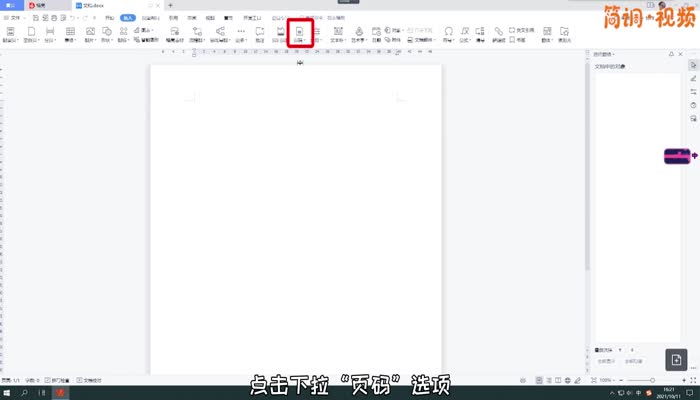This screenshot has height=400, width=700.
Task: Click the 公式 (formula) icon
Action: click(465, 35)
